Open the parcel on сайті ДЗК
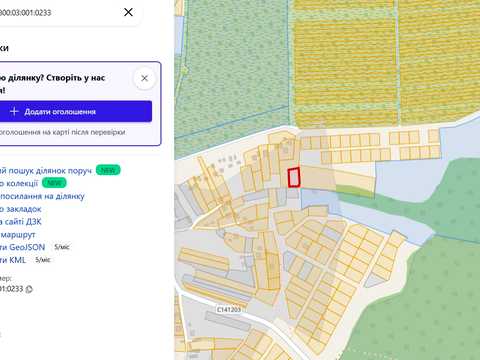 click(21, 222)
